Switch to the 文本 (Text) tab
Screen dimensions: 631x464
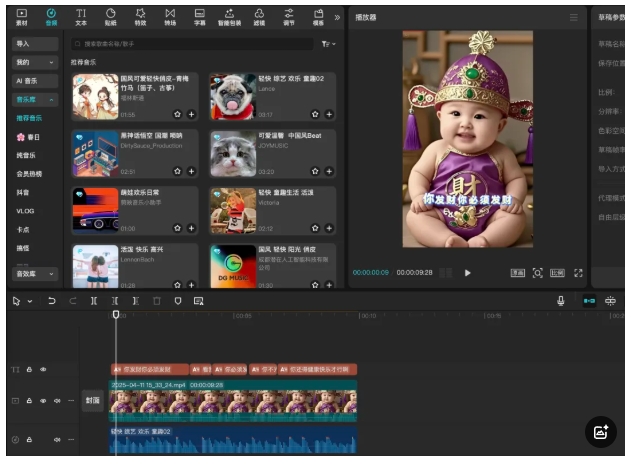click(81, 16)
